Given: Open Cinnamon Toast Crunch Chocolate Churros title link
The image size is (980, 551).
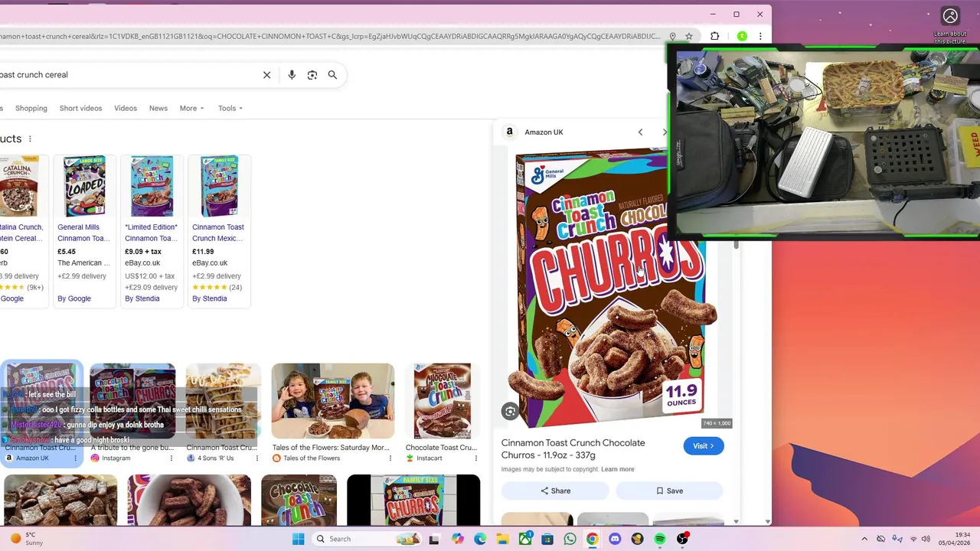Looking at the screenshot, I should [573, 448].
